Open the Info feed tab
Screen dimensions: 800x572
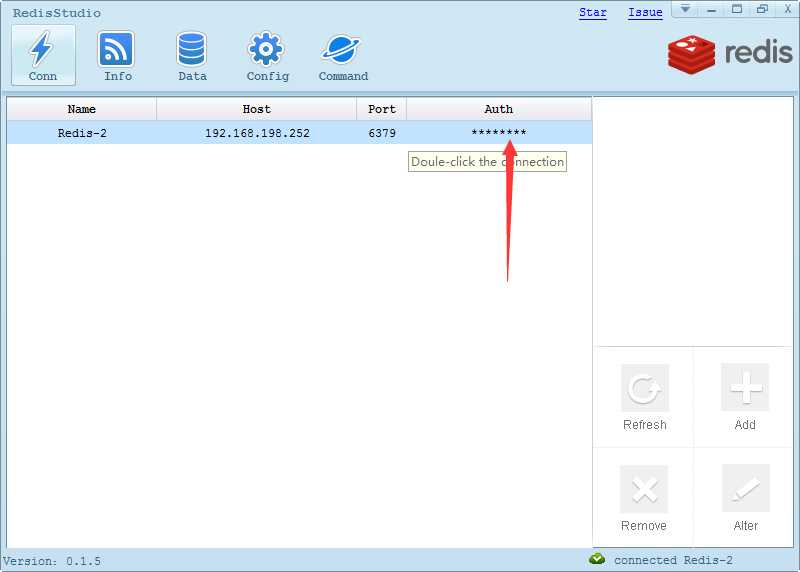pos(117,55)
